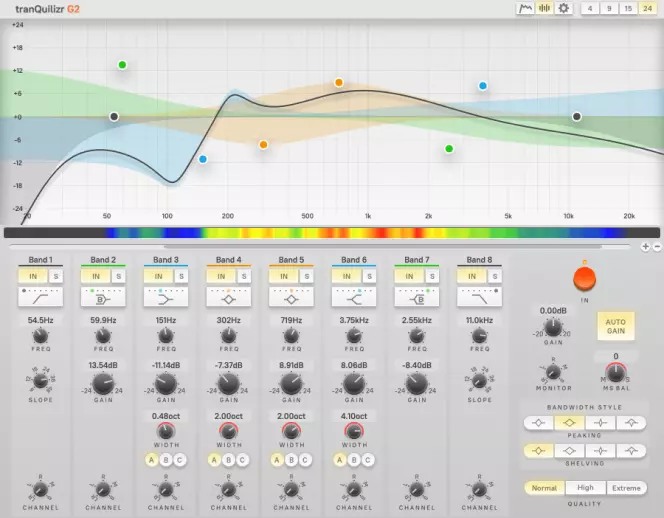Set graph range to 15 dB
Viewport: 664px width, 518px height.
click(x=628, y=8)
